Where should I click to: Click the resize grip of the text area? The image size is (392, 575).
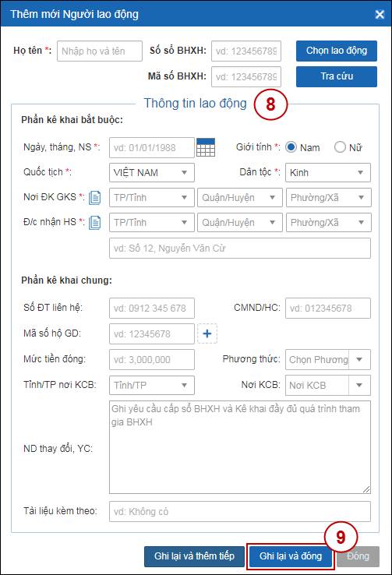pos(366,489)
